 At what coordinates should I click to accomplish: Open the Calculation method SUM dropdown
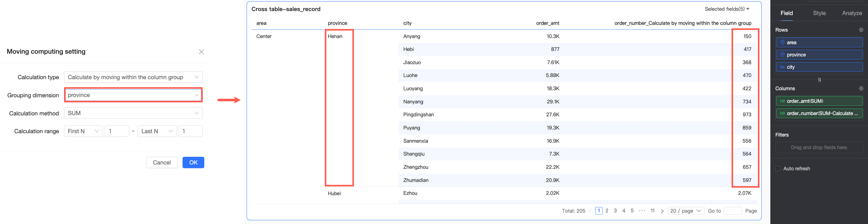click(x=133, y=113)
